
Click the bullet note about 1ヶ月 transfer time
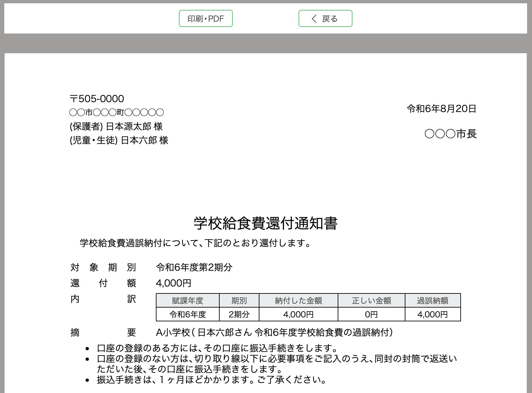(211, 380)
